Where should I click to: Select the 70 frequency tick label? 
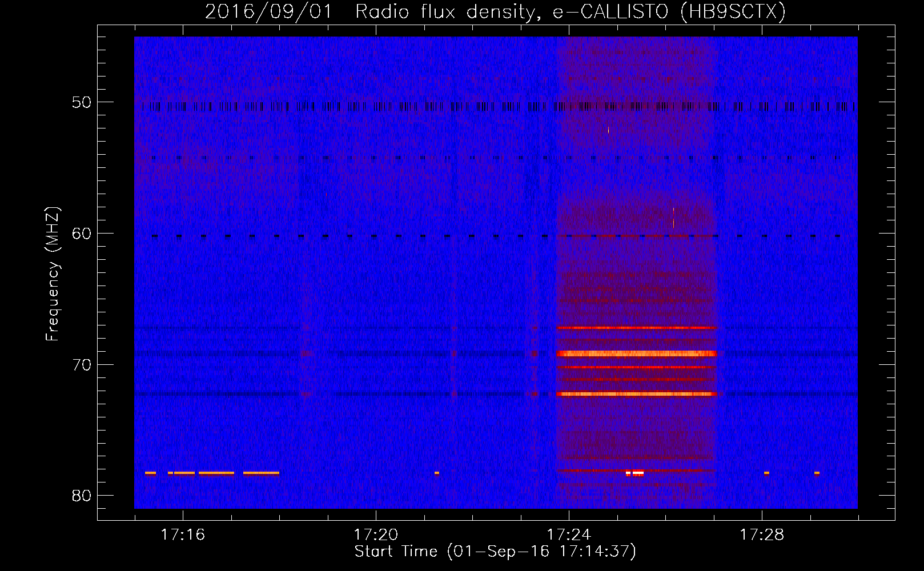82,365
